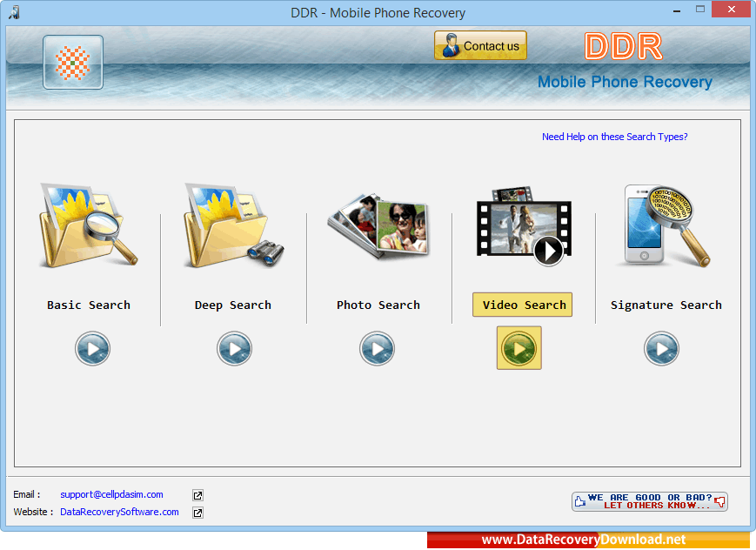Click the Basic Search folder magnifier icon
The width and height of the screenshot is (756, 550).
pyautogui.click(x=88, y=225)
